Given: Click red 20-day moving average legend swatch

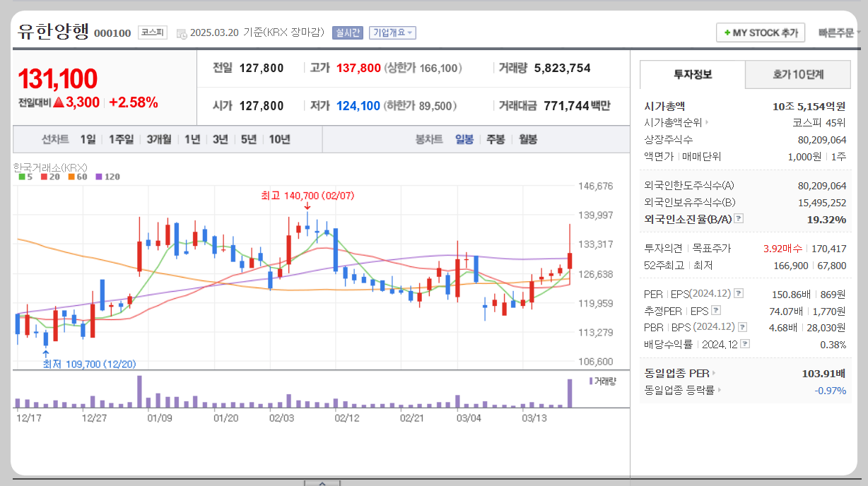Looking at the screenshot, I should [x=44, y=177].
